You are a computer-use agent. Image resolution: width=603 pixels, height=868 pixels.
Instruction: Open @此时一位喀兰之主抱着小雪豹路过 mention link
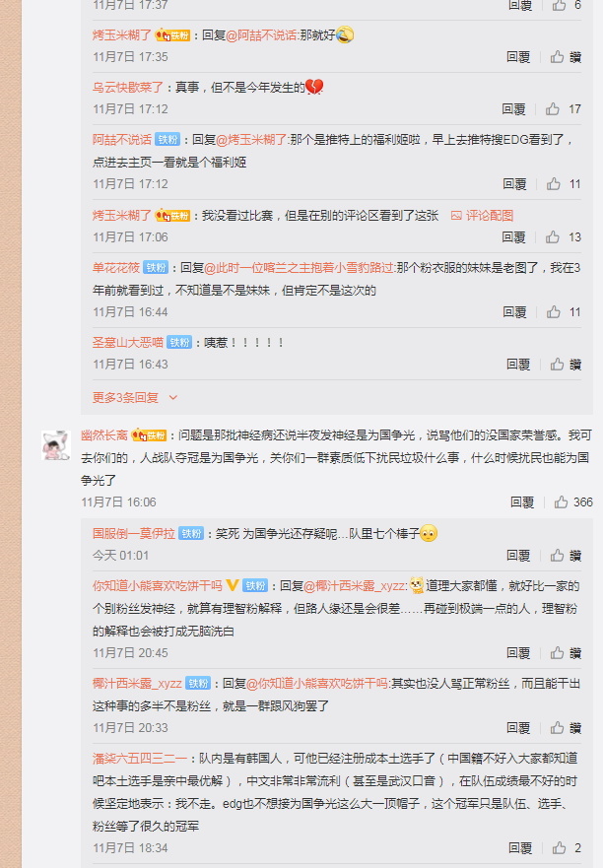(x=299, y=267)
